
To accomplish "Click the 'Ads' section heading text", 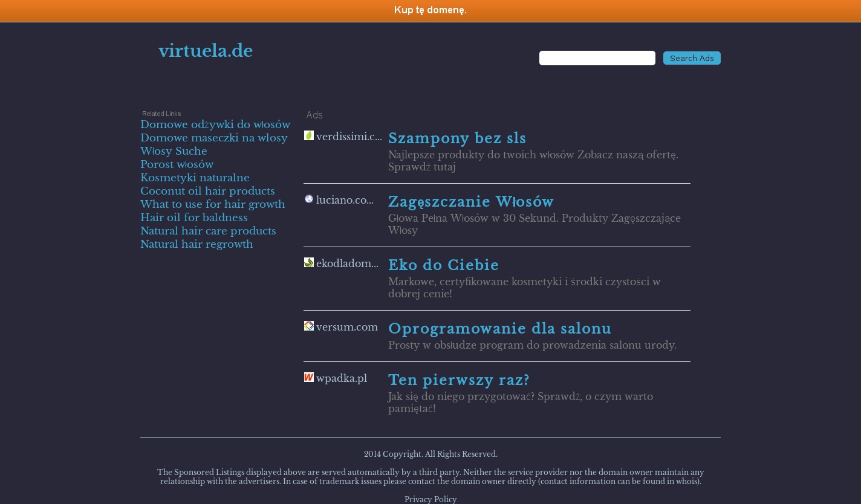I will (314, 115).
